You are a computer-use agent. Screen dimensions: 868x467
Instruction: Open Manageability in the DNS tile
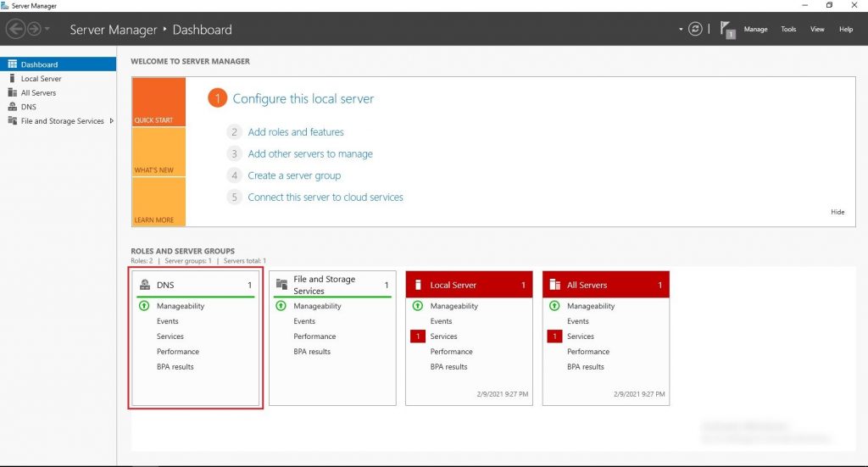[x=181, y=305]
